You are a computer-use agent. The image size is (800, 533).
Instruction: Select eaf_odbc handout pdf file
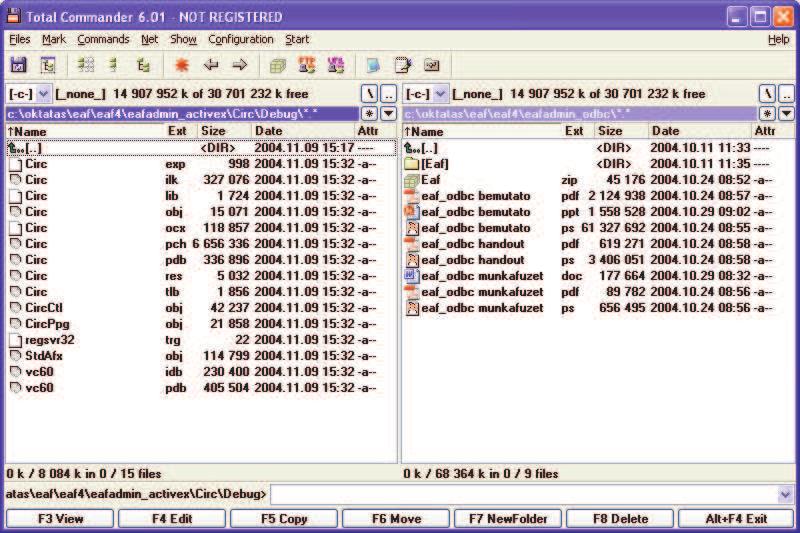(598, 244)
